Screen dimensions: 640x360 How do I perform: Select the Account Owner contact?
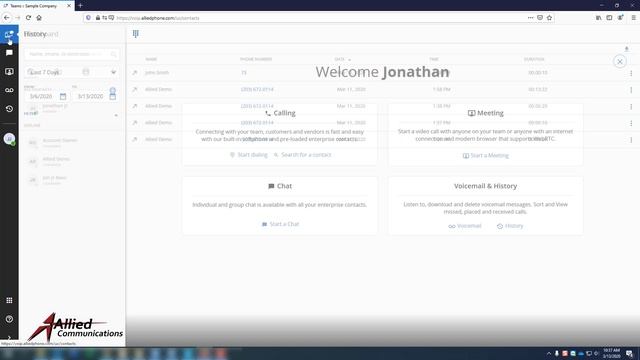(71, 142)
